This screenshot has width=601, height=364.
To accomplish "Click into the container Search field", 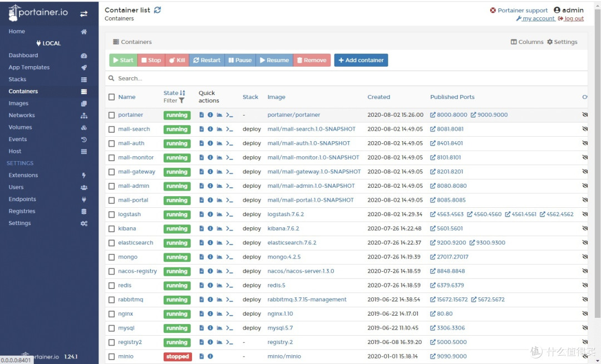I will point(346,78).
